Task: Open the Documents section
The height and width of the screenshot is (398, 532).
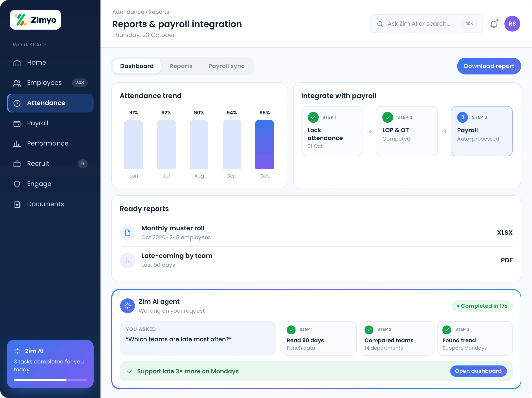Action: (50, 204)
